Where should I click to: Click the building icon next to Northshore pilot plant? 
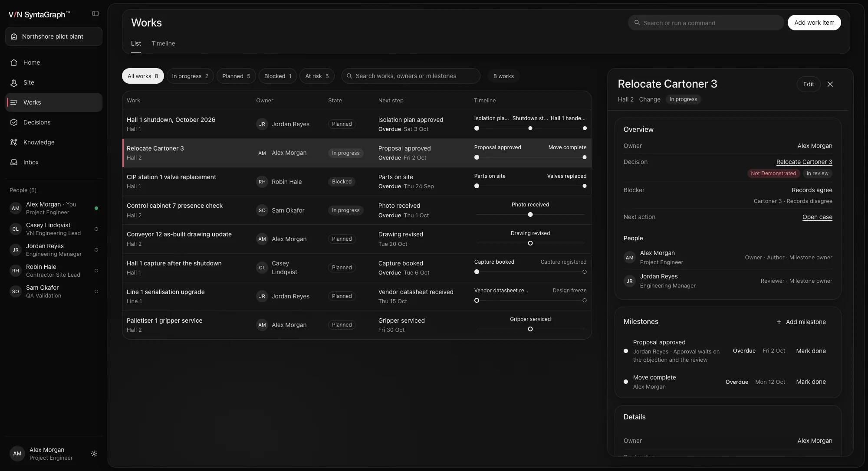point(14,36)
